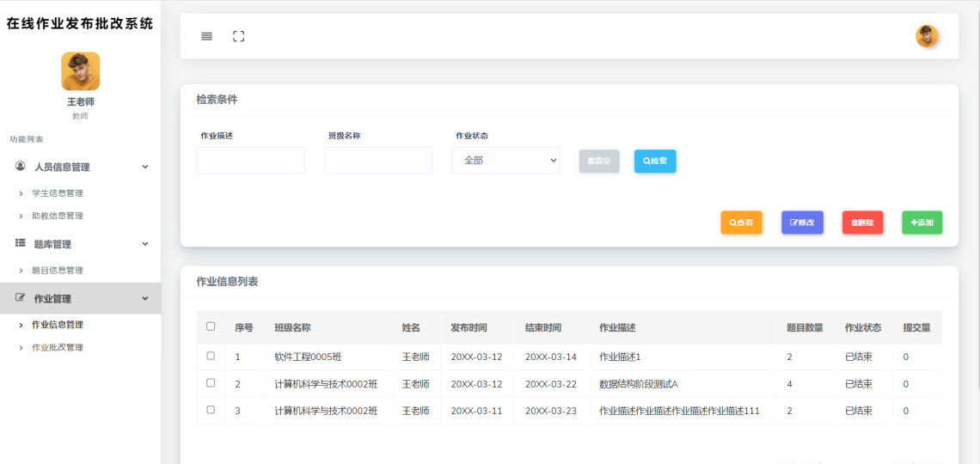Collapse the 作业管理 menu chevron
Screen dimensions: 980x464
pyautogui.click(x=145, y=298)
